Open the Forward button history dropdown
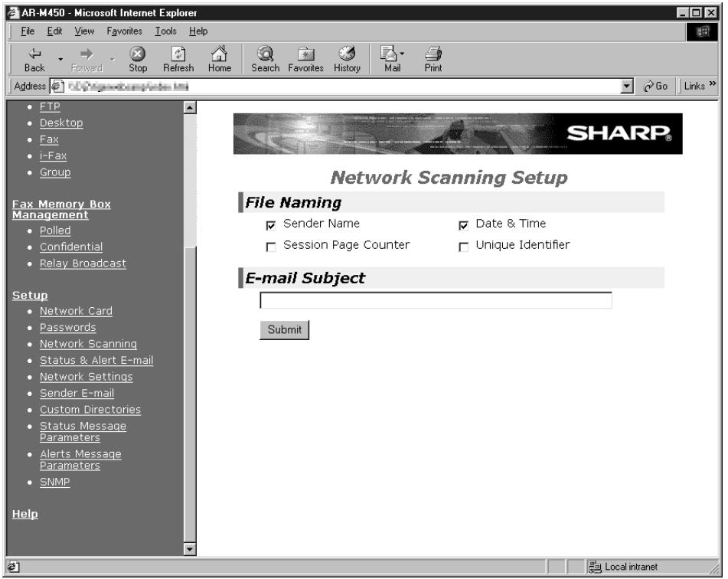This screenshot has width=728, height=579. pyautogui.click(x=112, y=59)
